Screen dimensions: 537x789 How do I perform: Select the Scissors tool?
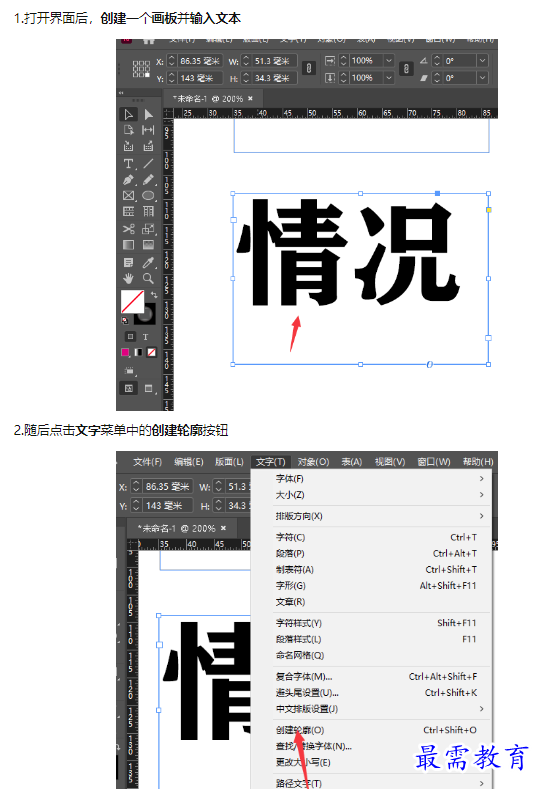128,229
